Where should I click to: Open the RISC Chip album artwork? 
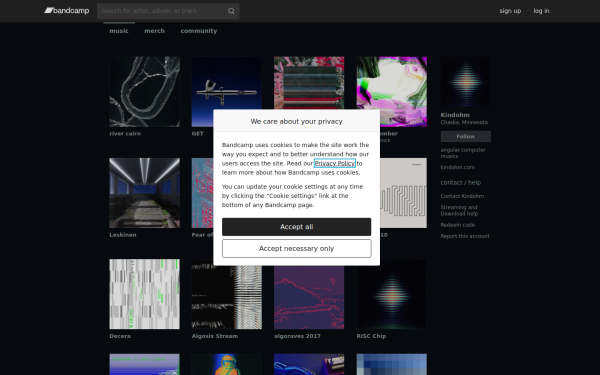pos(391,294)
